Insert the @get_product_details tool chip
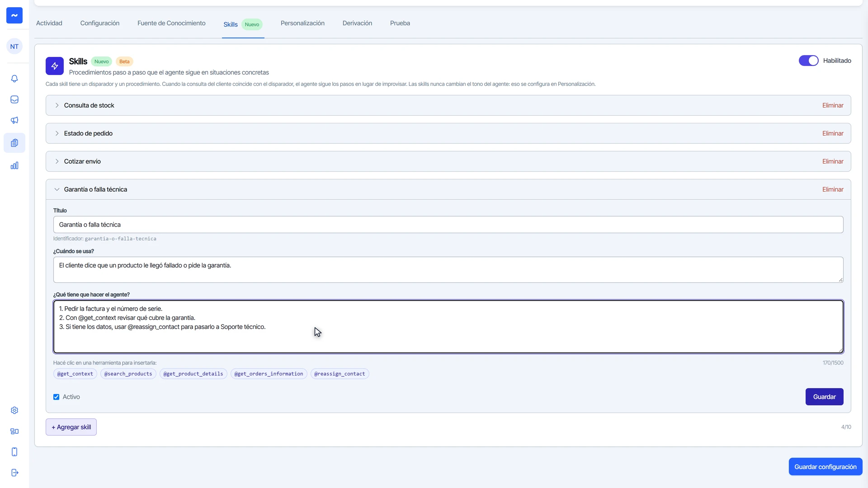 coord(193,374)
